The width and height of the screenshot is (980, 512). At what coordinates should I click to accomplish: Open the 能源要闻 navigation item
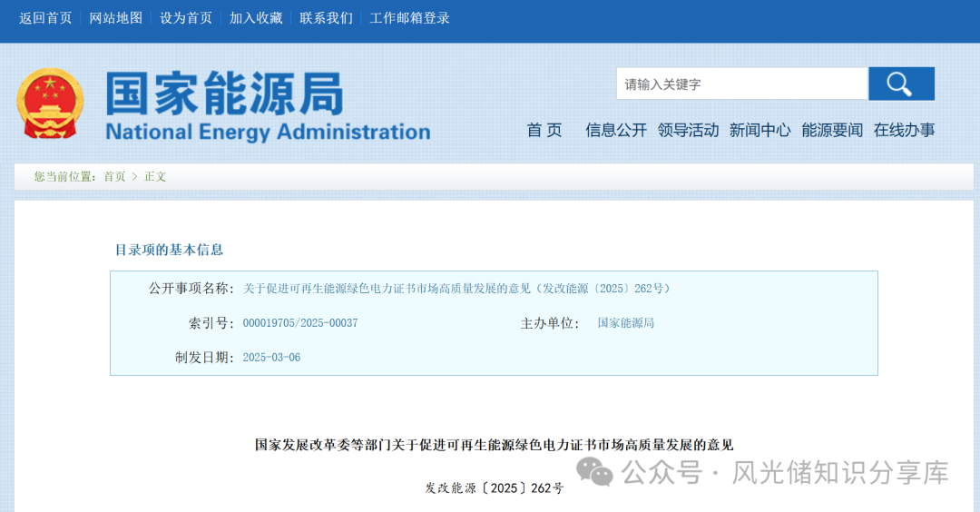[832, 130]
